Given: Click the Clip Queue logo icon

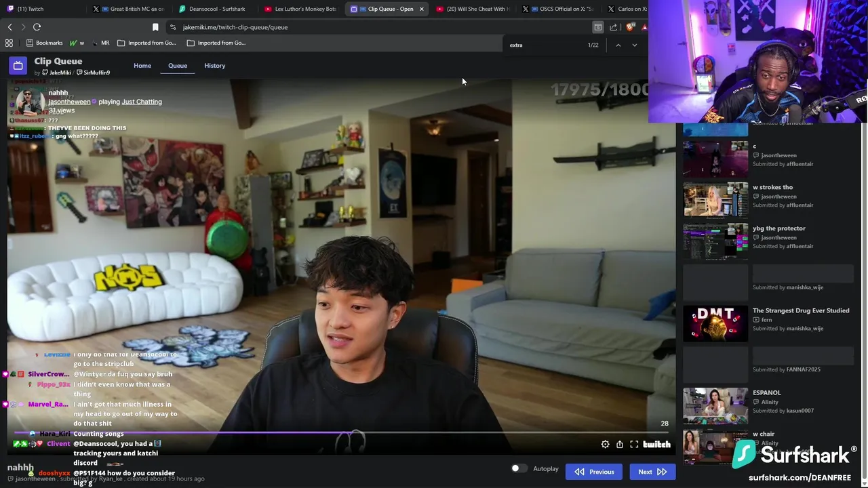Looking at the screenshot, I should [x=18, y=65].
